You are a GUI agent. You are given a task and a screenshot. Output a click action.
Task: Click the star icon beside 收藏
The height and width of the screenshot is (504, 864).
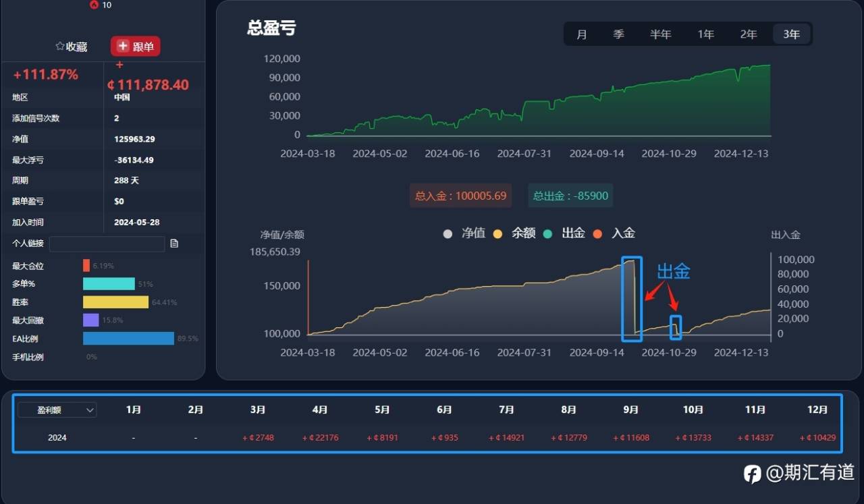(60, 47)
